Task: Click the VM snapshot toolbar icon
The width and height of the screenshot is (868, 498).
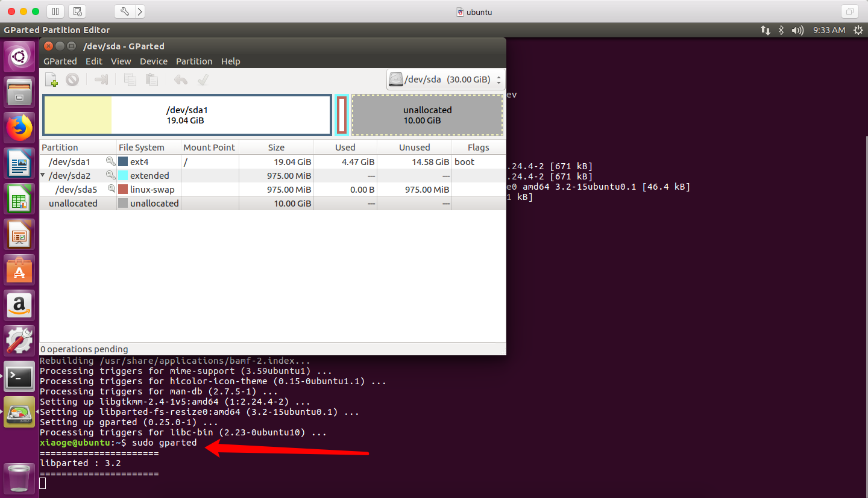Action: [77, 11]
